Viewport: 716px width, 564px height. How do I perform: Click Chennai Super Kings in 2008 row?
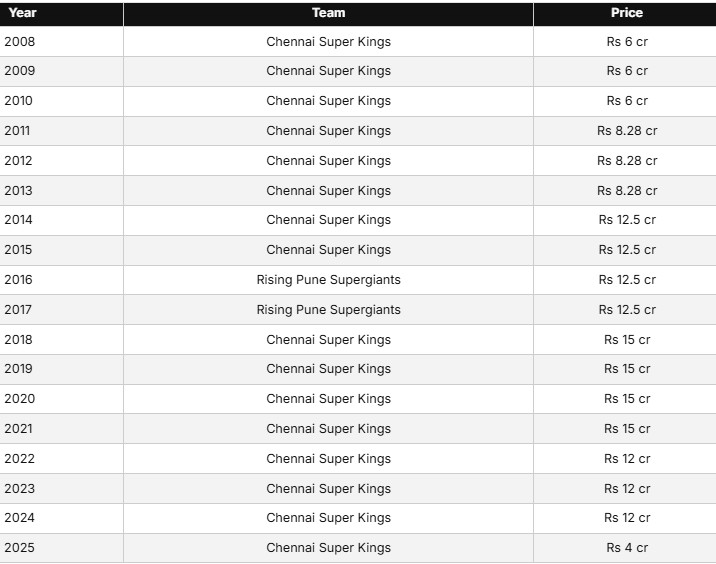[x=328, y=42]
